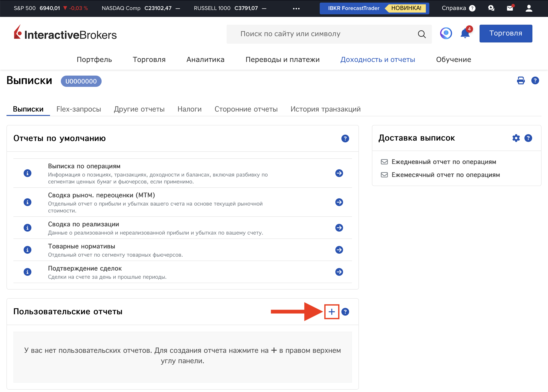
Task: Click the plus icon to add custom report
Action: (331, 312)
